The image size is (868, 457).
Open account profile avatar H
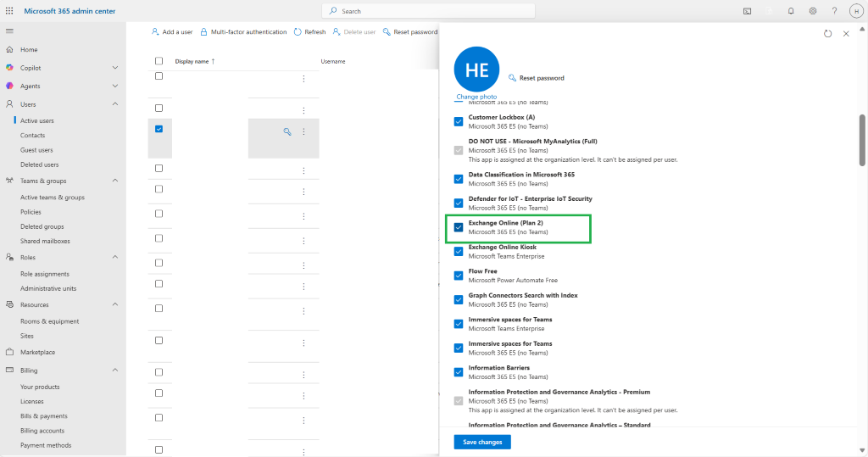tap(856, 11)
